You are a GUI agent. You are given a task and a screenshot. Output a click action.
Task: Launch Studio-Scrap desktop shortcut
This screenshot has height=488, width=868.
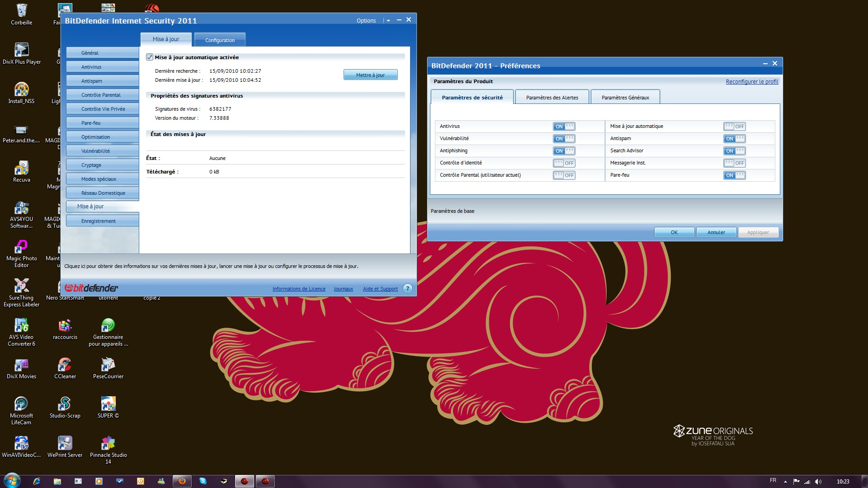pos(65,407)
